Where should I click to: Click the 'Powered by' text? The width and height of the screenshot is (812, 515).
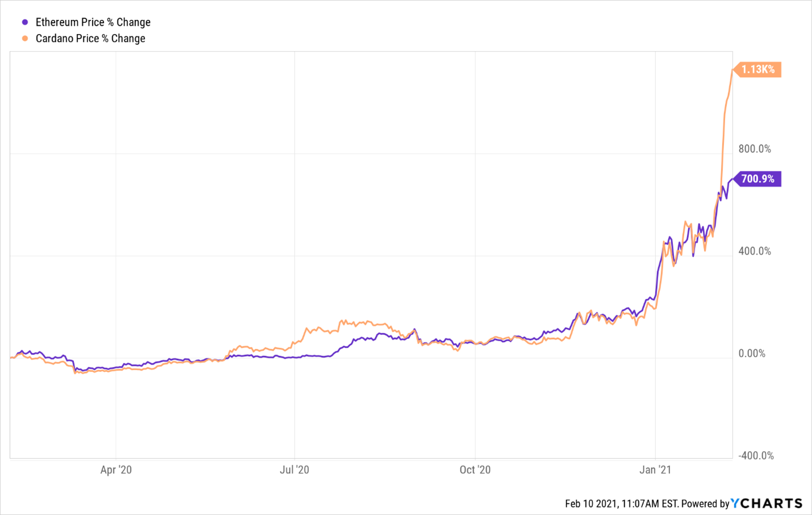tap(705, 504)
